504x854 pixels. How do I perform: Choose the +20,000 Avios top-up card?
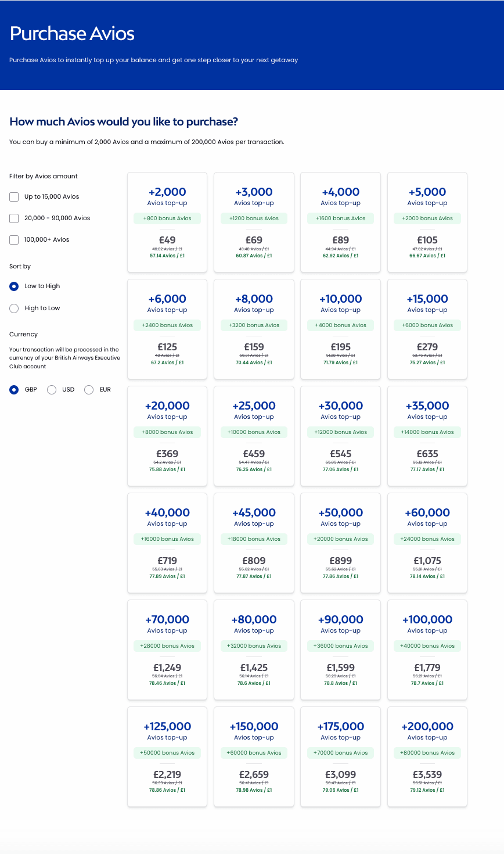tap(167, 436)
